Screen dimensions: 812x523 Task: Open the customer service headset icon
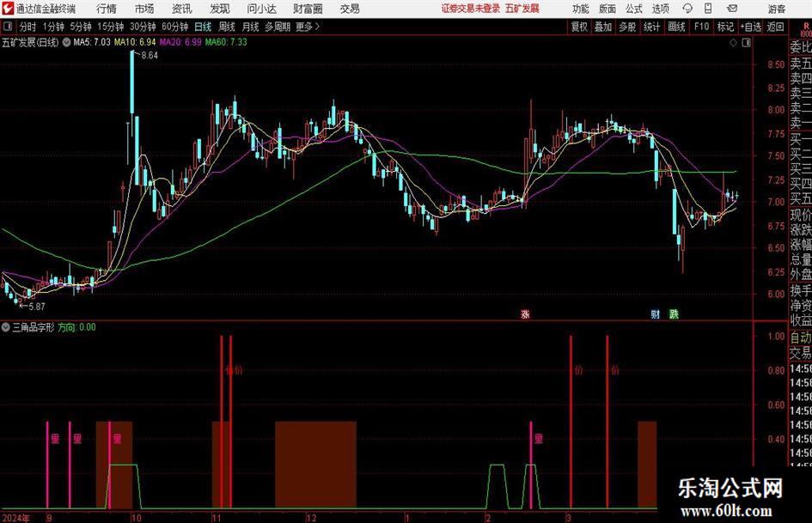pos(687,9)
